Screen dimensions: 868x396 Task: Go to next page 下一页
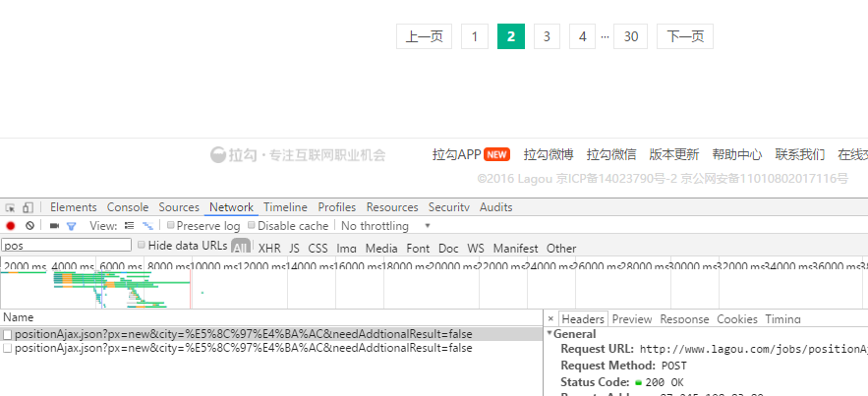tap(685, 36)
